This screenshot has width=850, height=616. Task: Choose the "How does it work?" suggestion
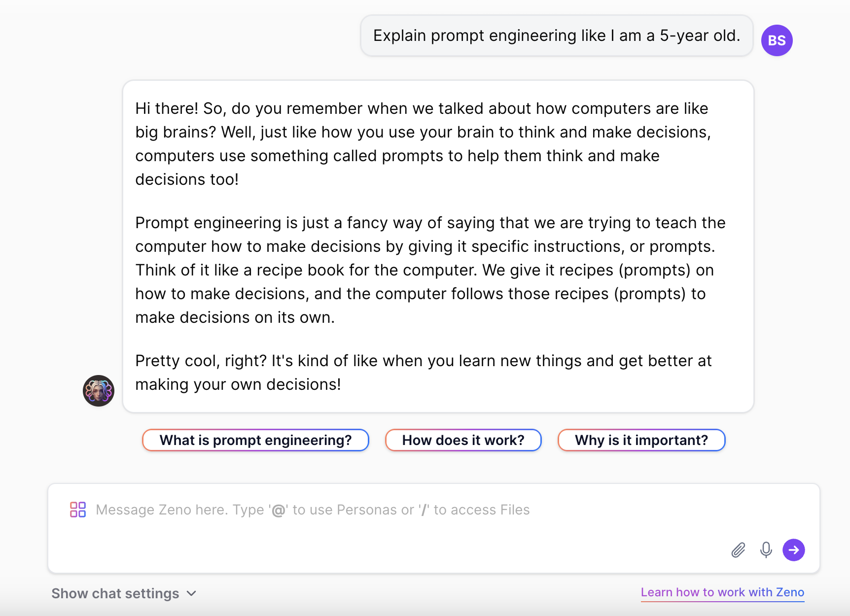463,440
